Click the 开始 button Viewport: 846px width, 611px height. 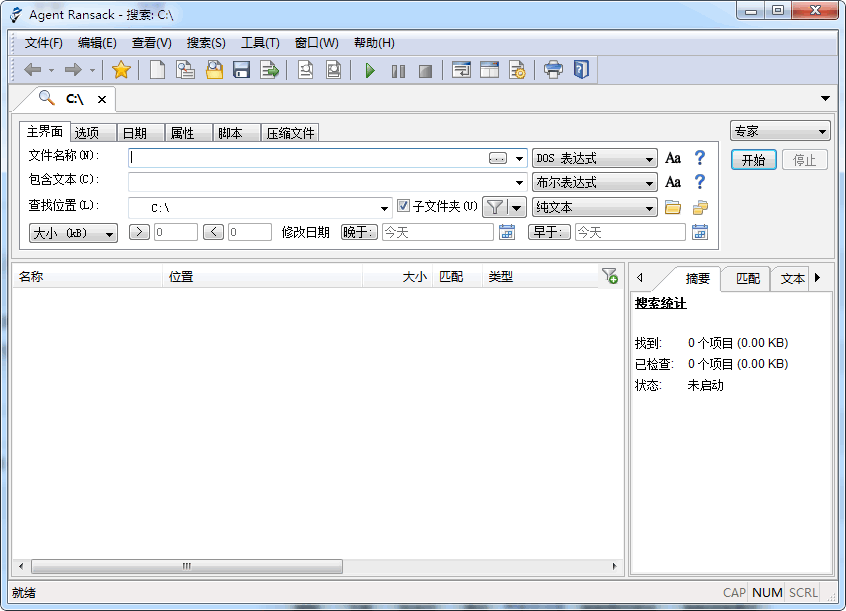pyautogui.click(x=754, y=160)
